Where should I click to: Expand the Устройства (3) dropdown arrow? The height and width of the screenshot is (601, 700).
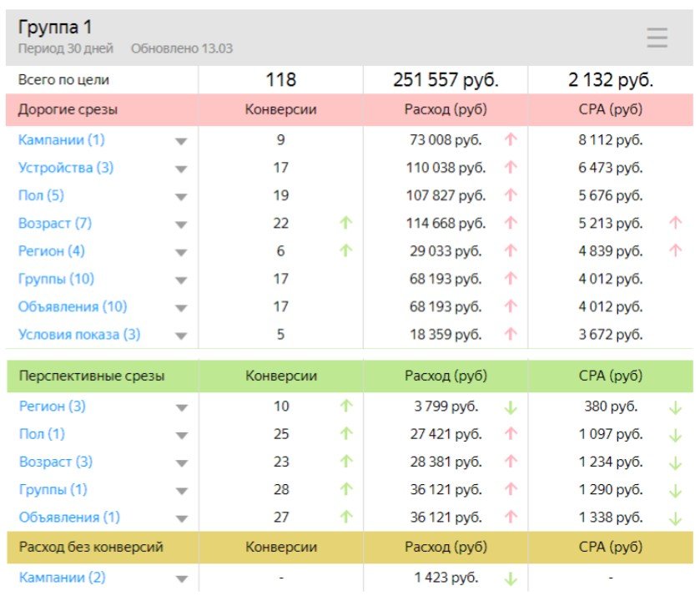[x=181, y=169]
